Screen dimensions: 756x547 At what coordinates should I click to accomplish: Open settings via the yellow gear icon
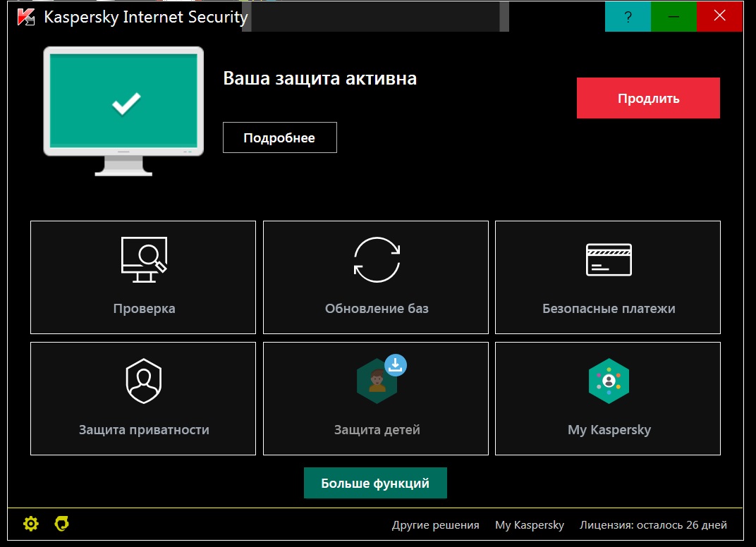[31, 523]
